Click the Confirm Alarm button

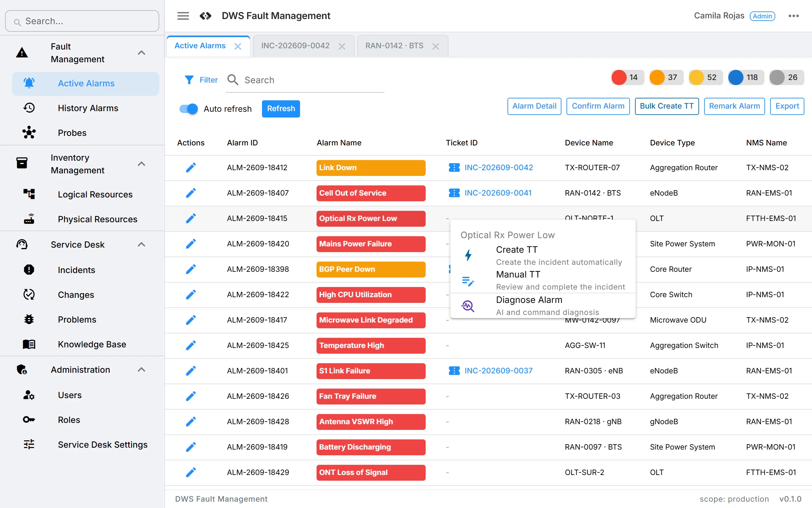pyautogui.click(x=598, y=106)
